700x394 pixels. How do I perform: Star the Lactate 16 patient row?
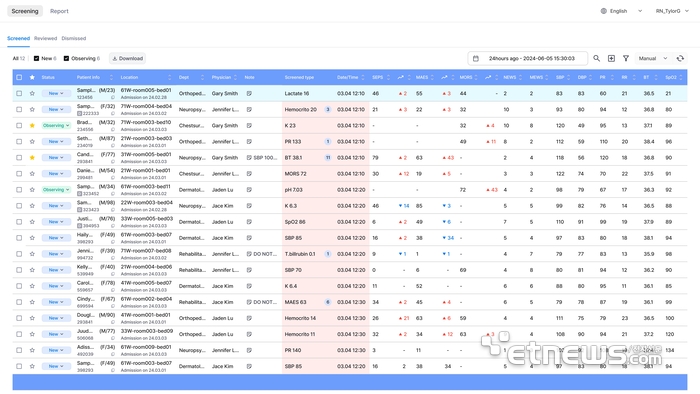coord(32,94)
